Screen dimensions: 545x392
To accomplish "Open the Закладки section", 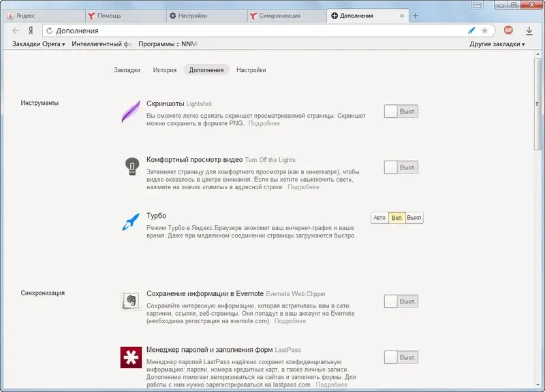I will click(x=127, y=70).
